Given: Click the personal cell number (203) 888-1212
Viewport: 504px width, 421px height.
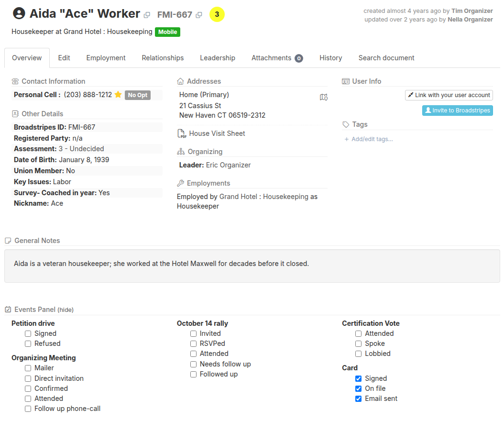Looking at the screenshot, I should [x=88, y=95].
